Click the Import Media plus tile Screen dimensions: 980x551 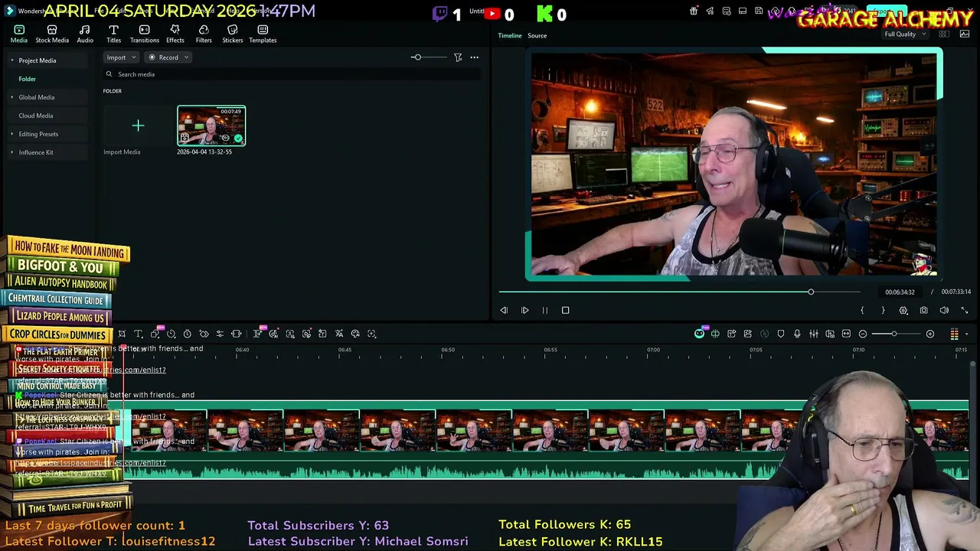[x=138, y=126]
